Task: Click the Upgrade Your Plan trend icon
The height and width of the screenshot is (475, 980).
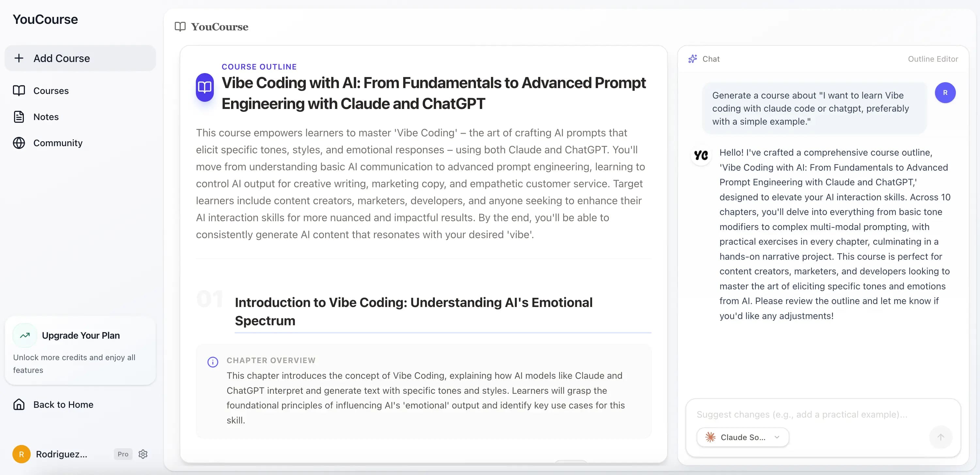Action: 25,335
